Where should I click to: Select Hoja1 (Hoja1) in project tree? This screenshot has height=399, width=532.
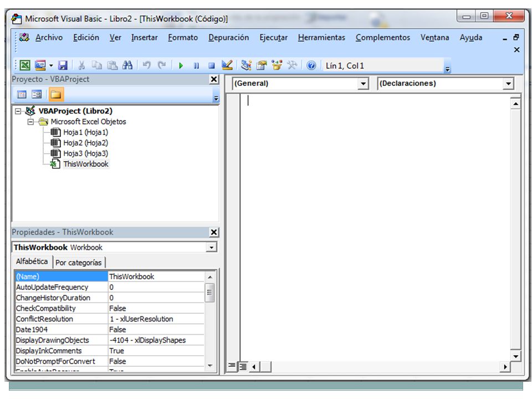tap(85, 132)
